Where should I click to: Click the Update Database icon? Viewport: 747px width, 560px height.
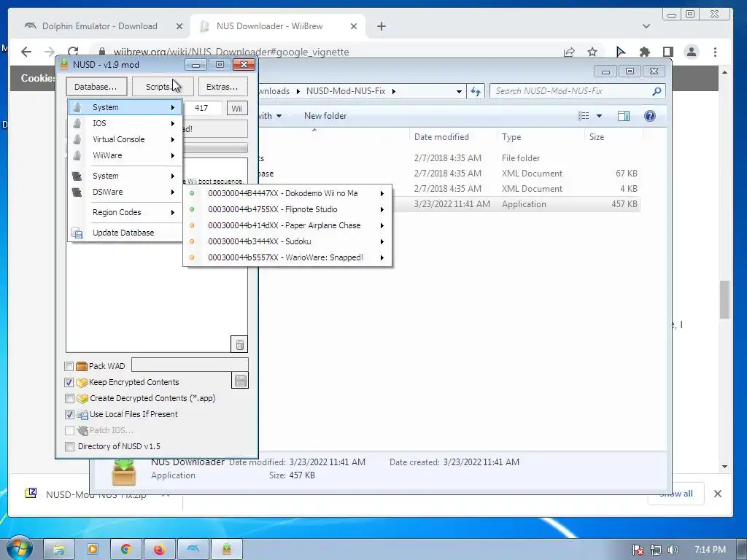pyautogui.click(x=77, y=233)
